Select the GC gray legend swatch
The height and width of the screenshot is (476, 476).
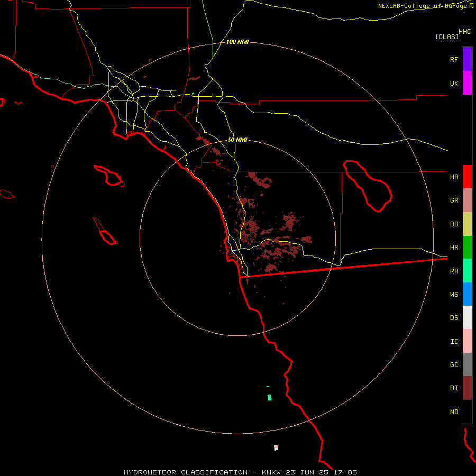467,364
